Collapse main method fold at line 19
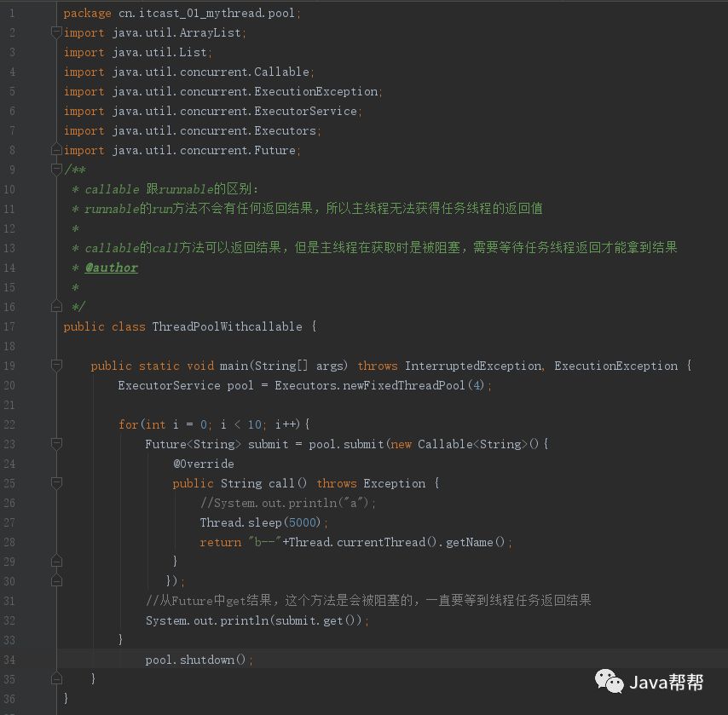Viewport: 728px width, 715px height. pos(56,366)
